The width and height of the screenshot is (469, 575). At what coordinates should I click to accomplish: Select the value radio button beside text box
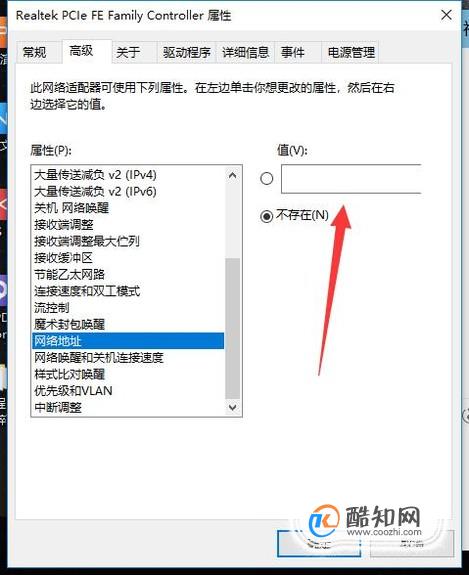point(267,179)
